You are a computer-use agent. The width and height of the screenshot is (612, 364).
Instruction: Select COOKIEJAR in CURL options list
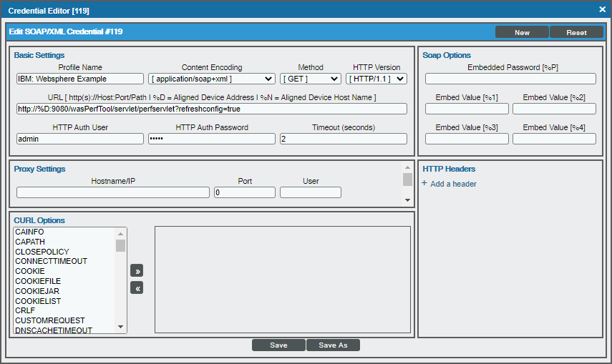(x=37, y=291)
